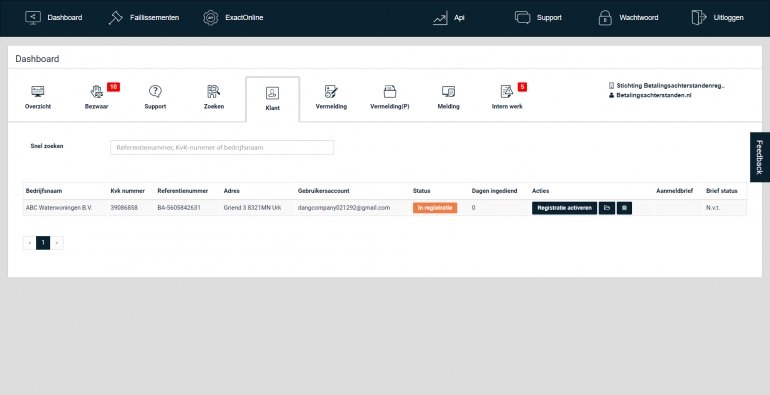770x395 pixels.
Task: Click the padlock icon beside Wachtwoord
Action: pos(605,18)
